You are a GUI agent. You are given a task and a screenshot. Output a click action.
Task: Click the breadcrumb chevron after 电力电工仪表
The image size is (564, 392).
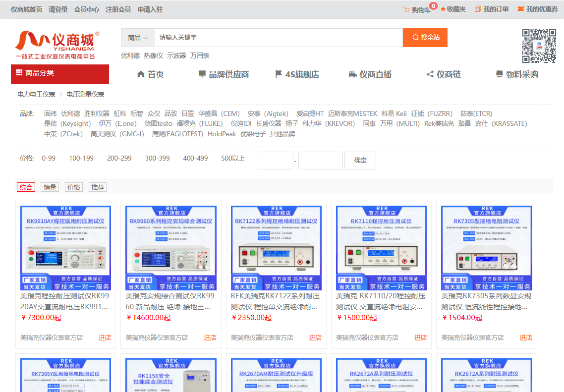point(61,94)
